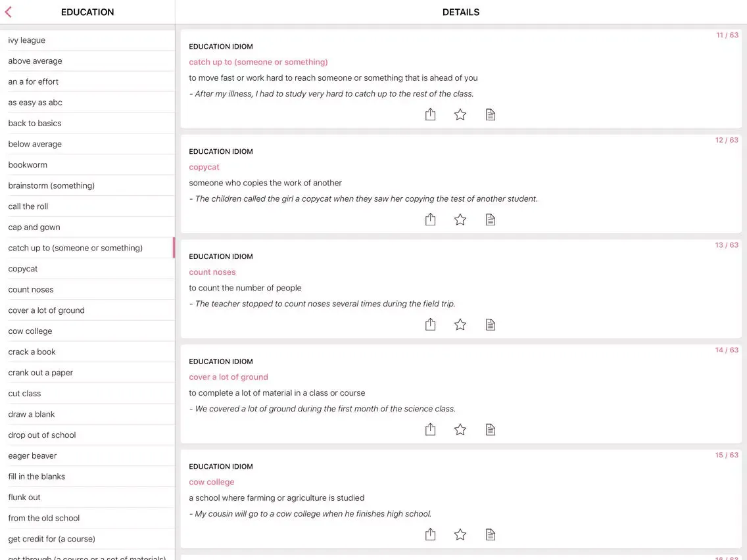This screenshot has height=560, width=747.
Task: Click definition 'to count the number of people'
Action: click(245, 288)
